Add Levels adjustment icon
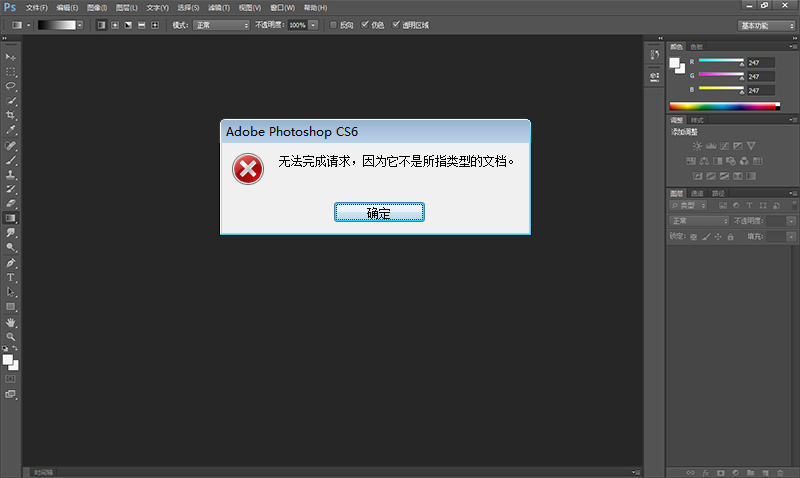800x478 pixels. 711,146
